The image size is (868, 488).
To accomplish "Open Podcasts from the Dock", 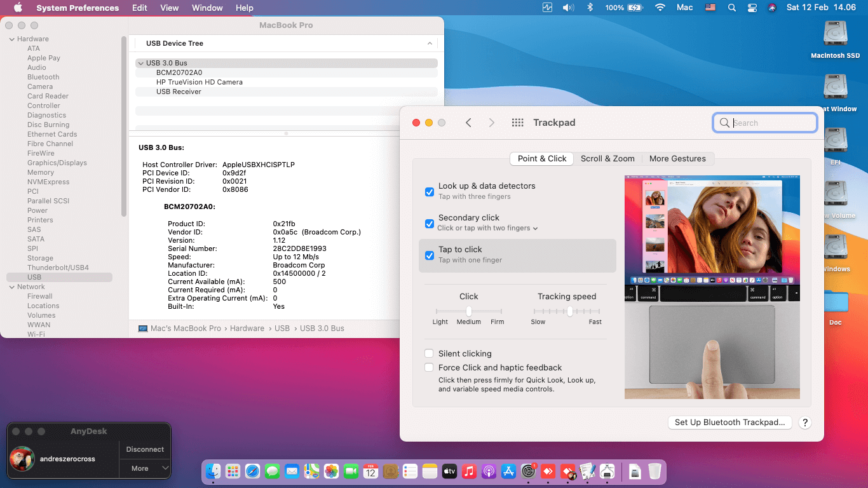I will tap(489, 471).
